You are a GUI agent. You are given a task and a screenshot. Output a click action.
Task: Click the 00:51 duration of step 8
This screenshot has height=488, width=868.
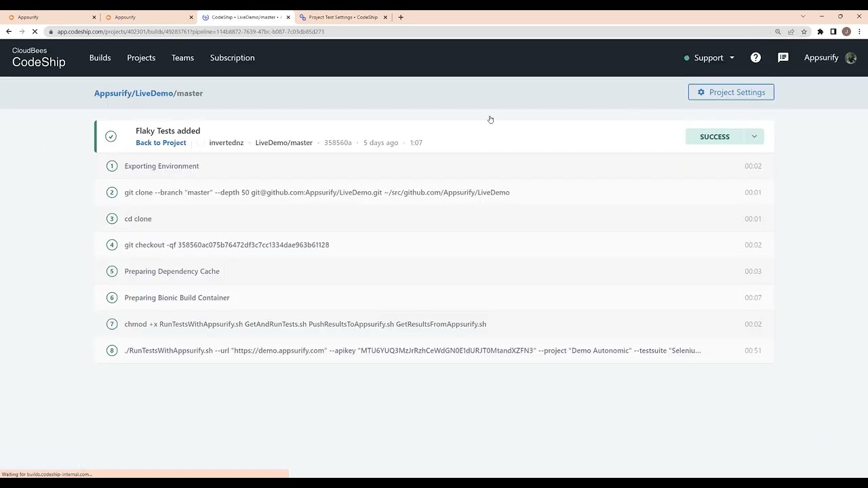pos(753,350)
